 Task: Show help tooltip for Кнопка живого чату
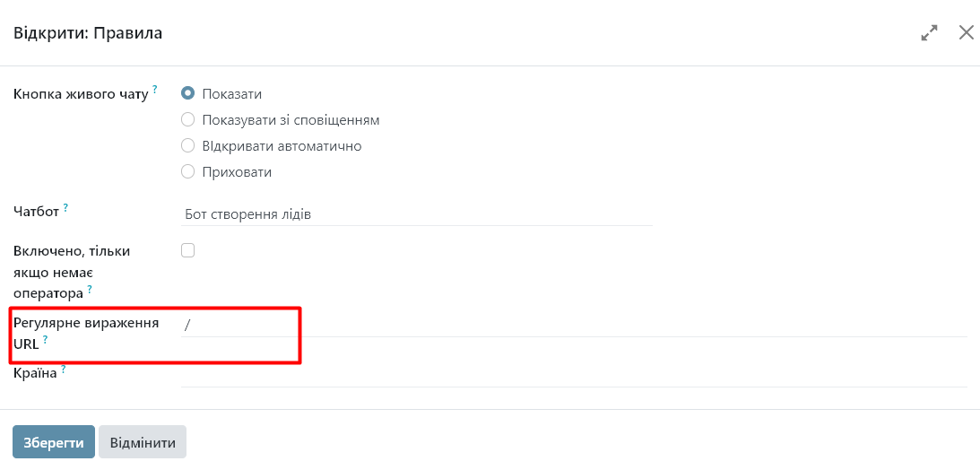(155, 89)
